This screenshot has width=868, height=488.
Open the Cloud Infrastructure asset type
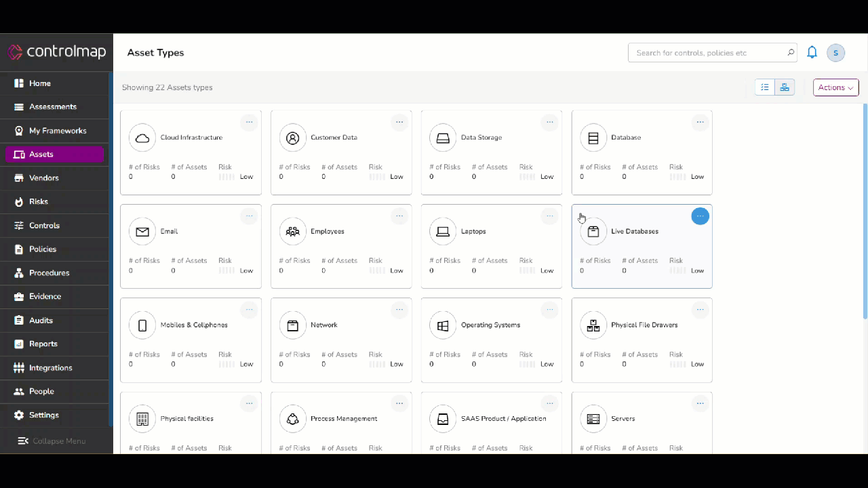tap(191, 153)
